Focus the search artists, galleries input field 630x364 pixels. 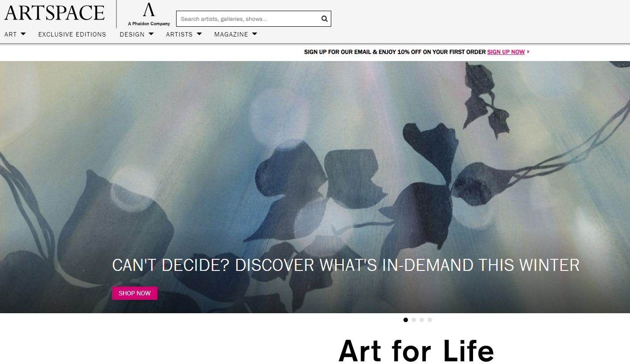[248, 19]
